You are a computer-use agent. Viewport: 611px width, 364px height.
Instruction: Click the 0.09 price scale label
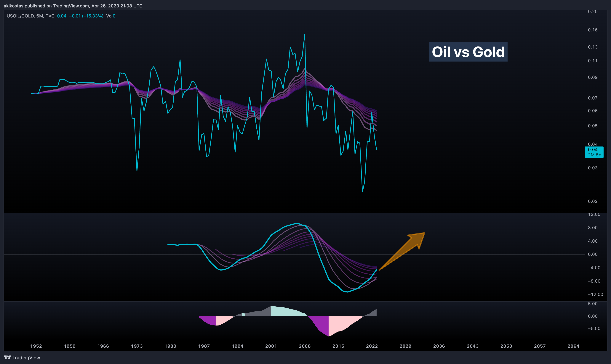coord(593,77)
